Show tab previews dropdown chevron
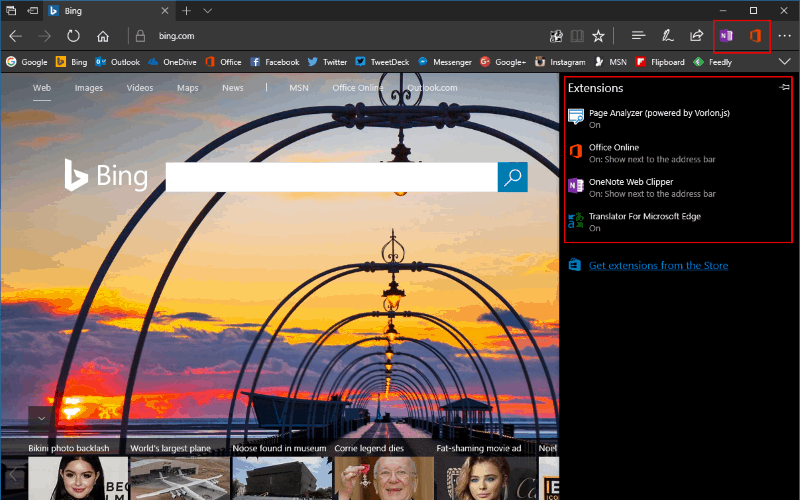The height and width of the screenshot is (500, 800). click(208, 10)
